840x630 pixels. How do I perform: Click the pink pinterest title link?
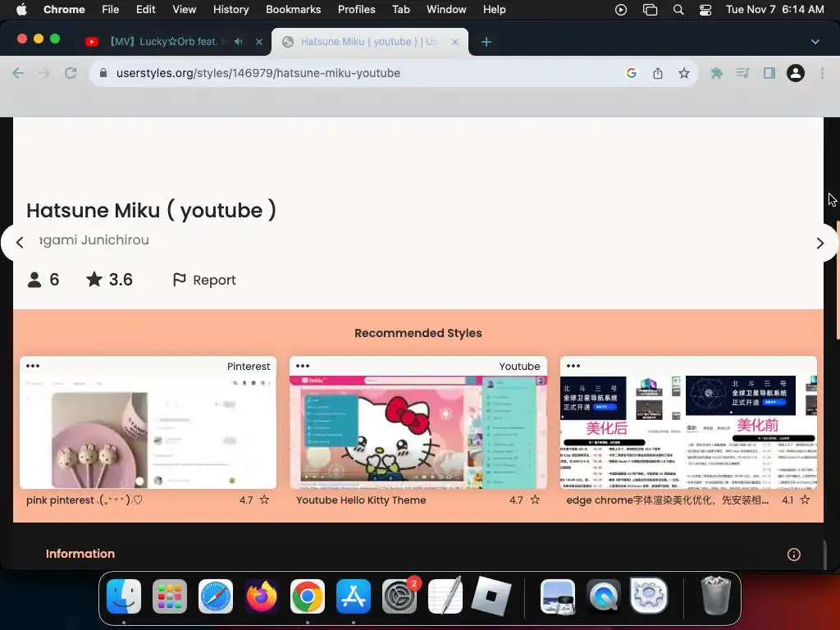(x=84, y=500)
